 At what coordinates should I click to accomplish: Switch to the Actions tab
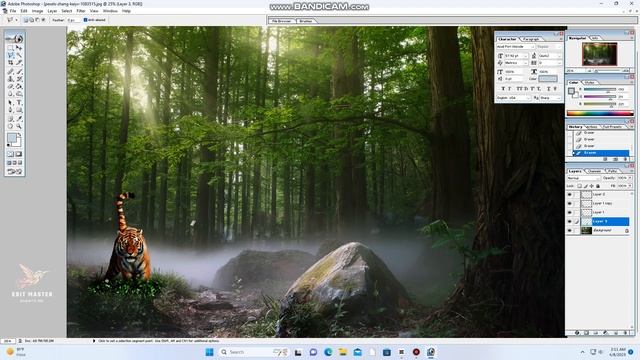tap(592, 127)
